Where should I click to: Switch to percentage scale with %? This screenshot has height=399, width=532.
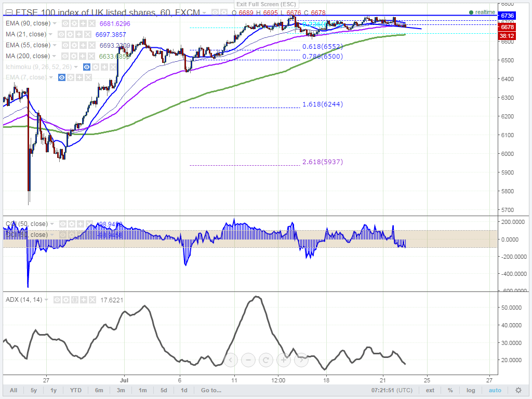click(x=450, y=390)
